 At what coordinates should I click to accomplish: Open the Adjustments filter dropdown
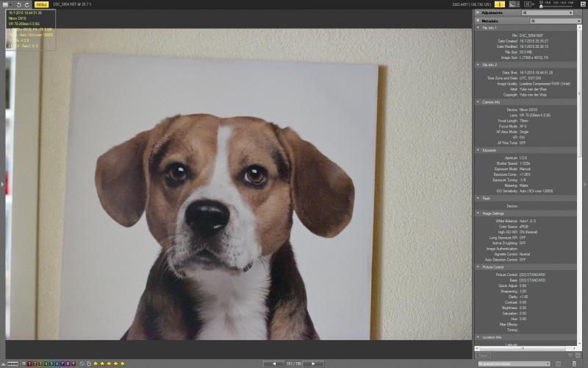(x=548, y=13)
